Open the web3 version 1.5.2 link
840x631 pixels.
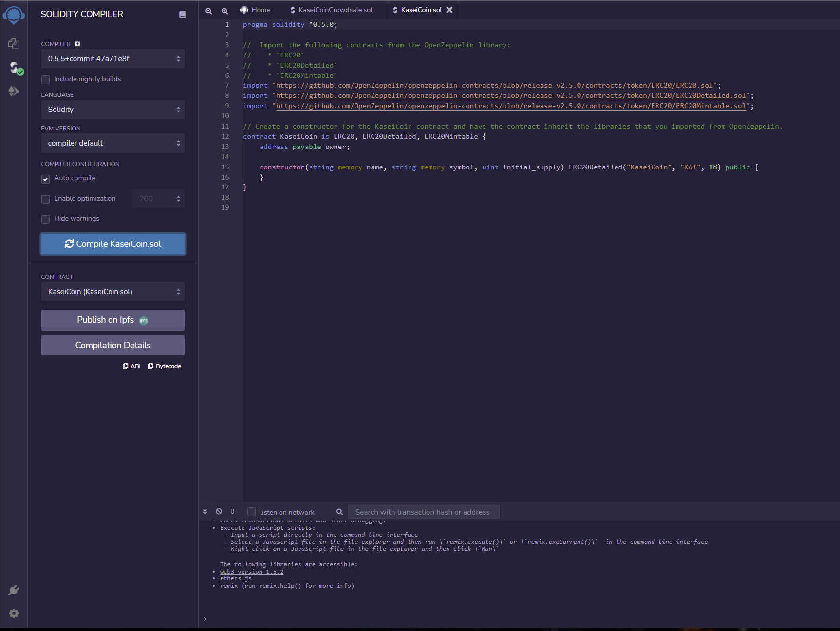(252, 571)
